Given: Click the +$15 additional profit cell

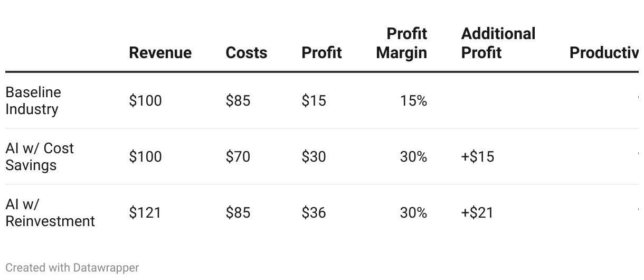Looking at the screenshot, I should coord(478,156).
